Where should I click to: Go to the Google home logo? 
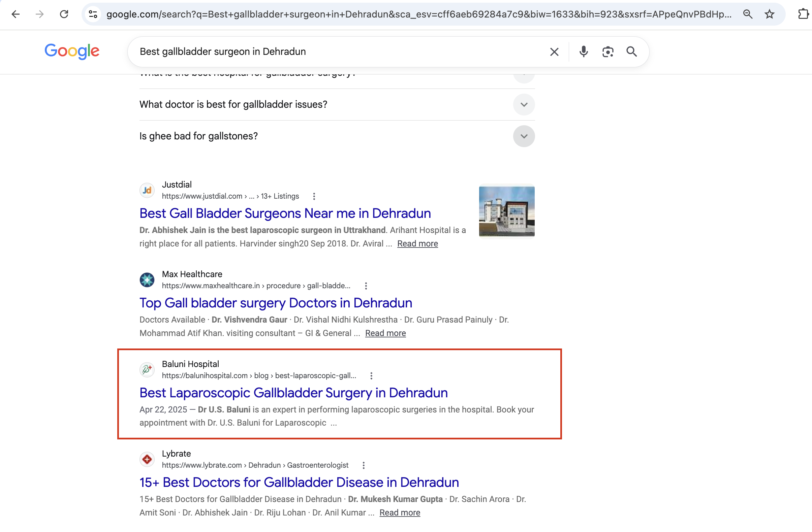click(72, 51)
